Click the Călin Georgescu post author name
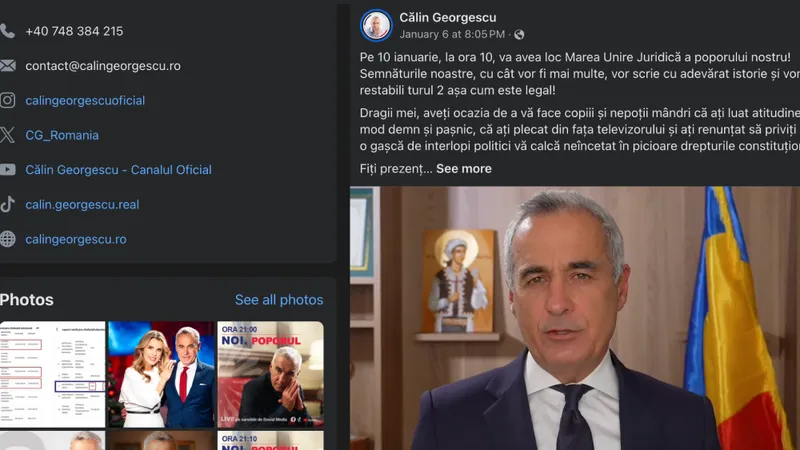Viewport: 800px width, 450px height. tap(447, 17)
